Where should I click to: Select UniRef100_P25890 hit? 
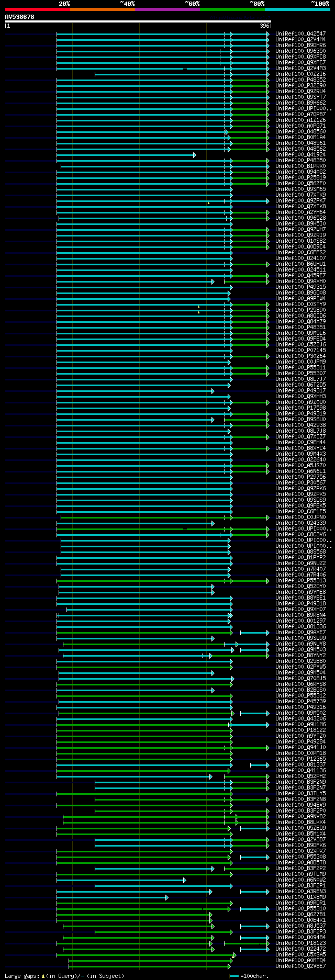click(x=300, y=310)
